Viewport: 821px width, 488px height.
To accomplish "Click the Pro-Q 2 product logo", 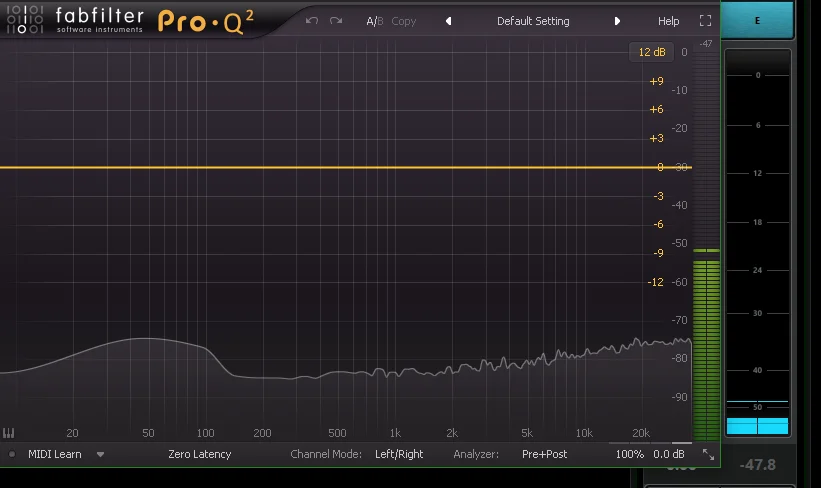I will point(206,21).
